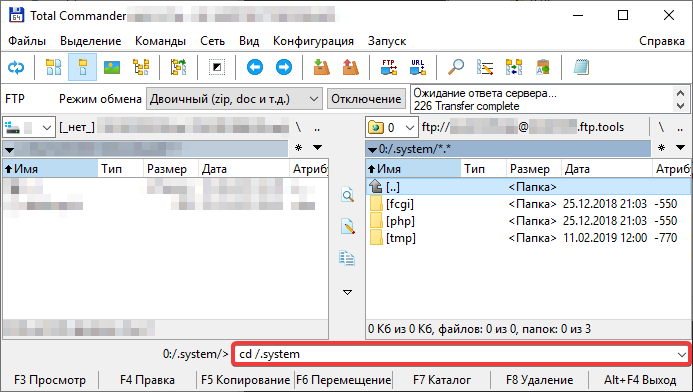Select the Pack files toolbar icon
Image resolution: width=693 pixels, height=392 pixels.
[x=321, y=67]
